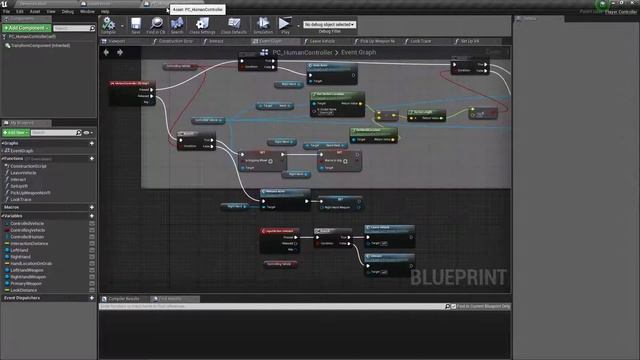This screenshot has width=640, height=360.
Task: Start Simulation from toolbar
Action: 263,25
